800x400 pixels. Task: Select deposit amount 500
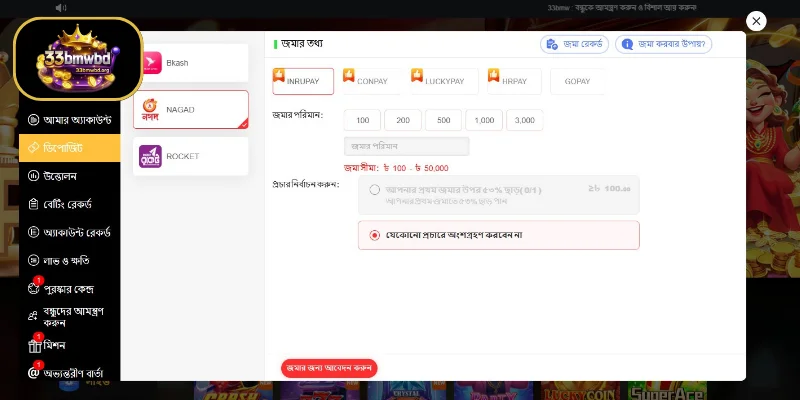click(x=443, y=120)
